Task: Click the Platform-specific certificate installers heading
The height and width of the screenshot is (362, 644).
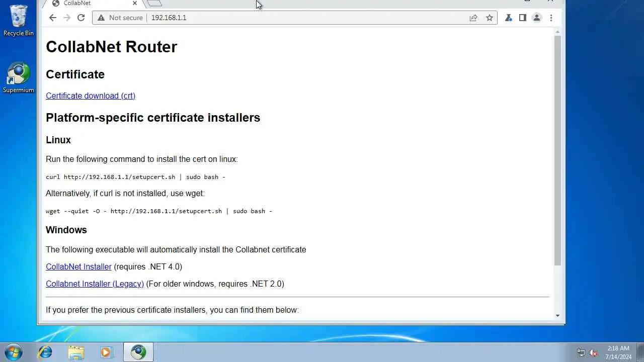Action: pos(153,118)
